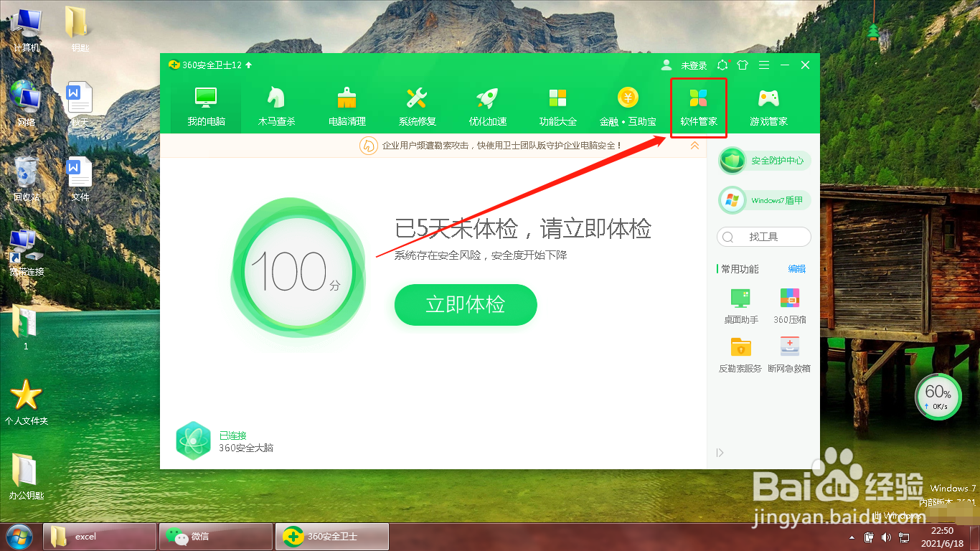Open 软件管家 software manager
Image resolution: width=980 pixels, height=551 pixels.
[x=699, y=106]
